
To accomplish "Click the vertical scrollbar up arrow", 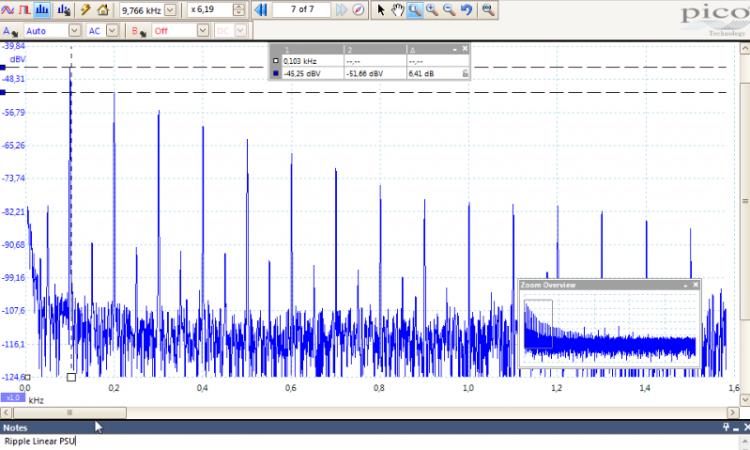I will [745, 49].
